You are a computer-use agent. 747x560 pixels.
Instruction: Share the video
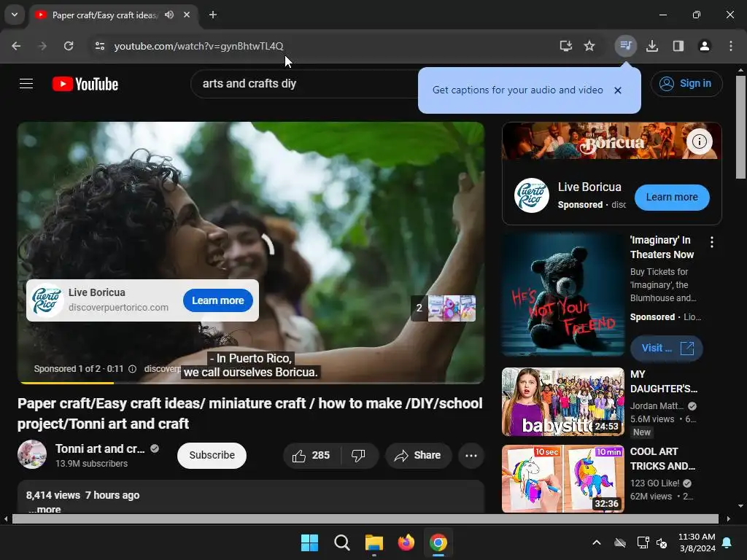coord(418,456)
